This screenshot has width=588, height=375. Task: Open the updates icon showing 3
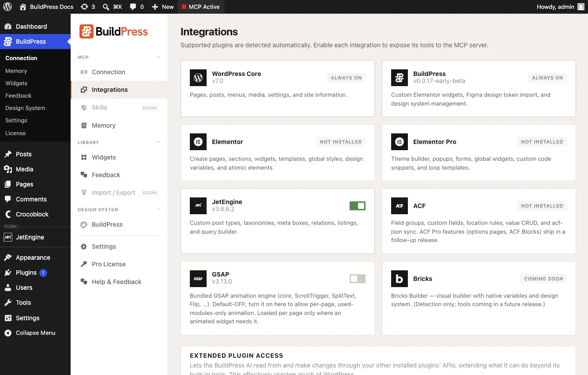point(88,7)
